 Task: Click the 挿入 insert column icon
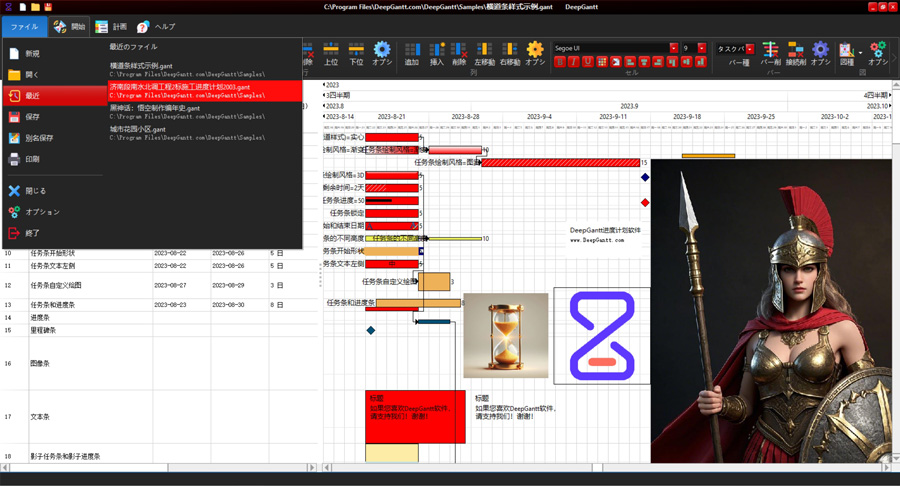click(x=436, y=52)
